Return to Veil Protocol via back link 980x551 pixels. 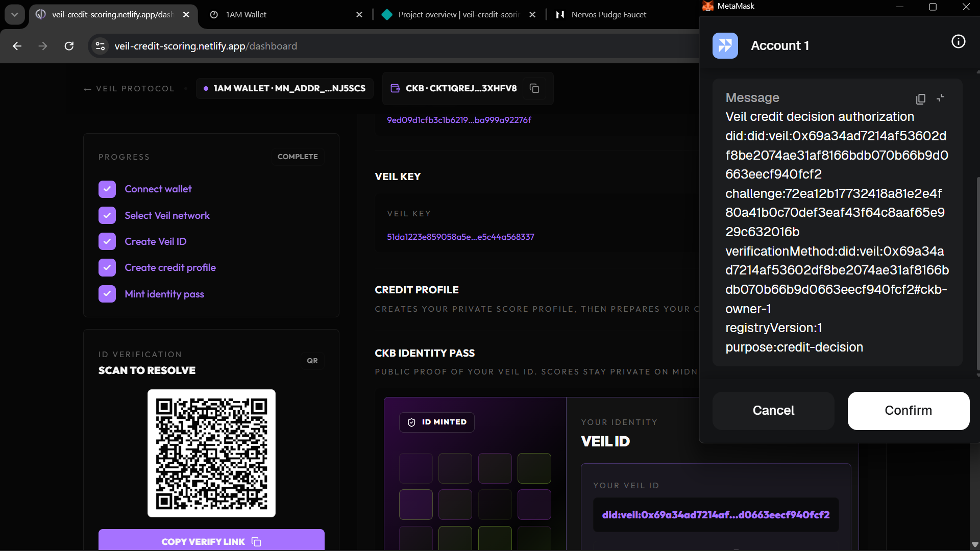pos(129,89)
